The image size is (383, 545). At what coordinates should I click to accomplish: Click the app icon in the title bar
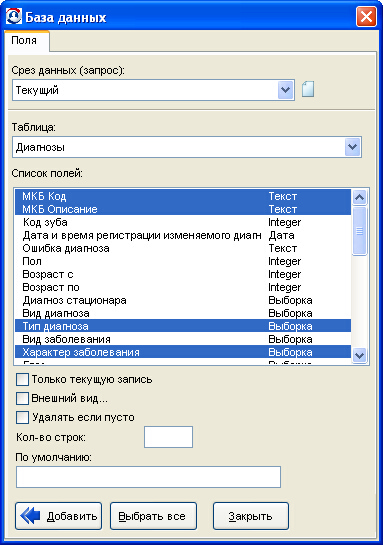point(14,16)
